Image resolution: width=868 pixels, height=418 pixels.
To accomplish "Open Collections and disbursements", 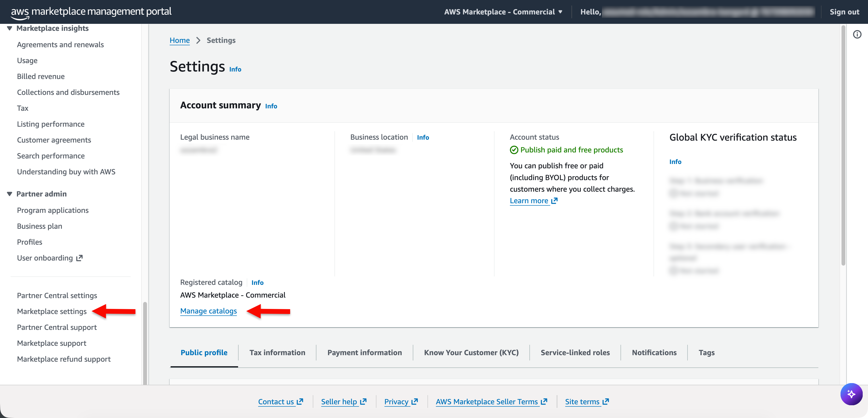I will (68, 92).
